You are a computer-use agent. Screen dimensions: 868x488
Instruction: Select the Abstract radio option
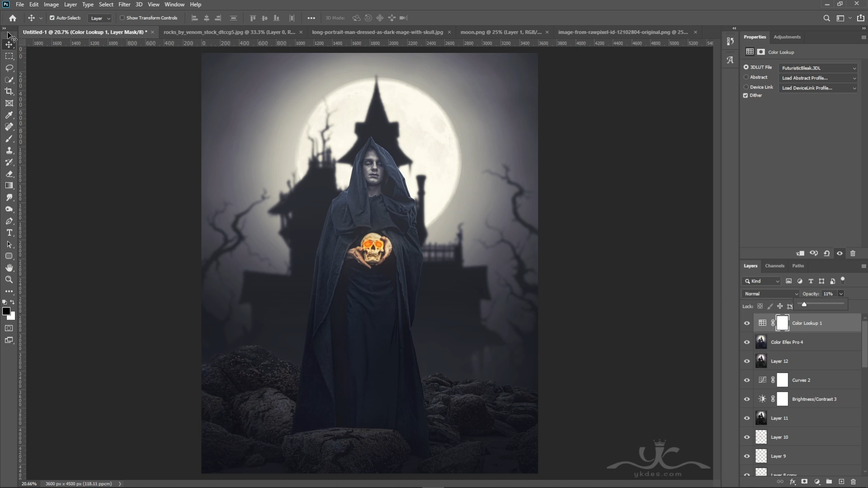(x=746, y=77)
